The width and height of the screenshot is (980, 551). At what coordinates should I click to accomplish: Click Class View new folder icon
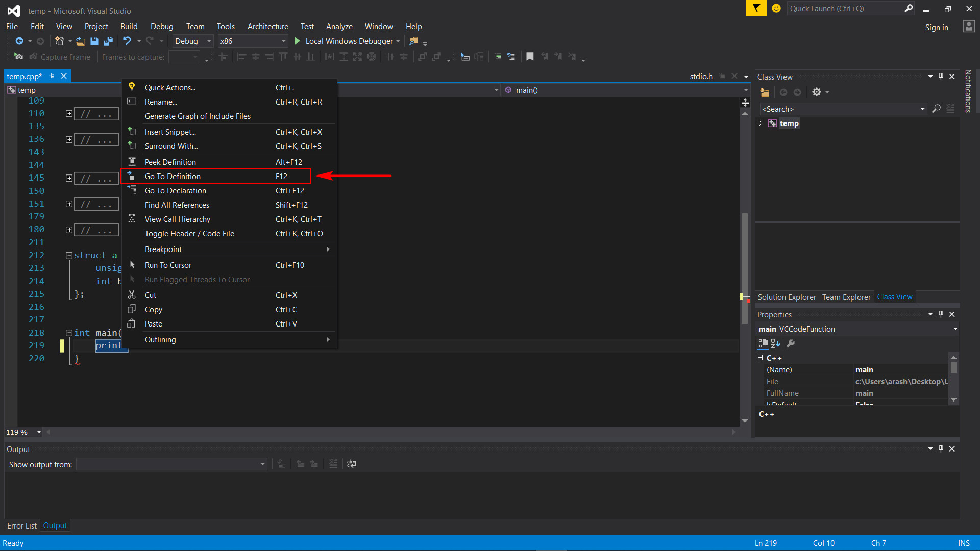click(765, 92)
